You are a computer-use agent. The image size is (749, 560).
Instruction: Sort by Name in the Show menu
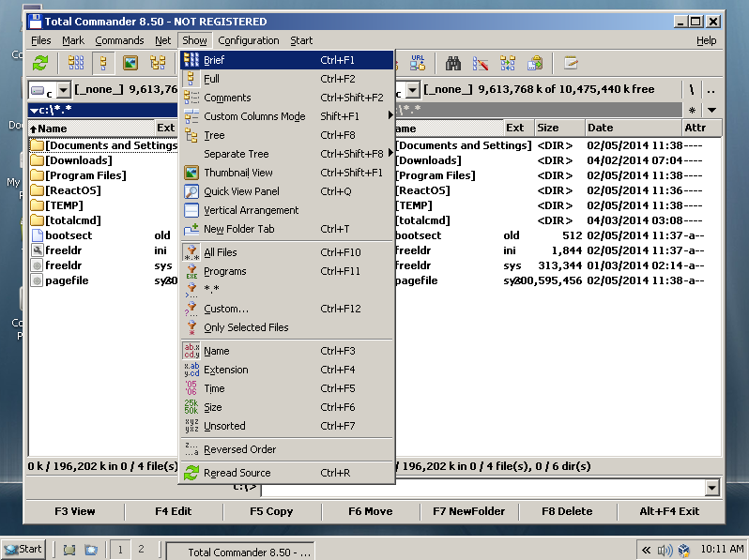[x=287, y=351]
